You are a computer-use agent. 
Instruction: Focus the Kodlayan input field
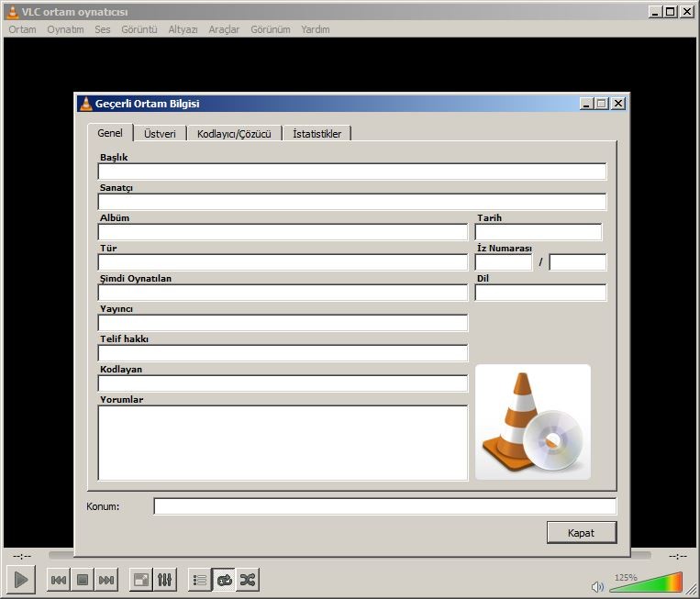[283, 383]
